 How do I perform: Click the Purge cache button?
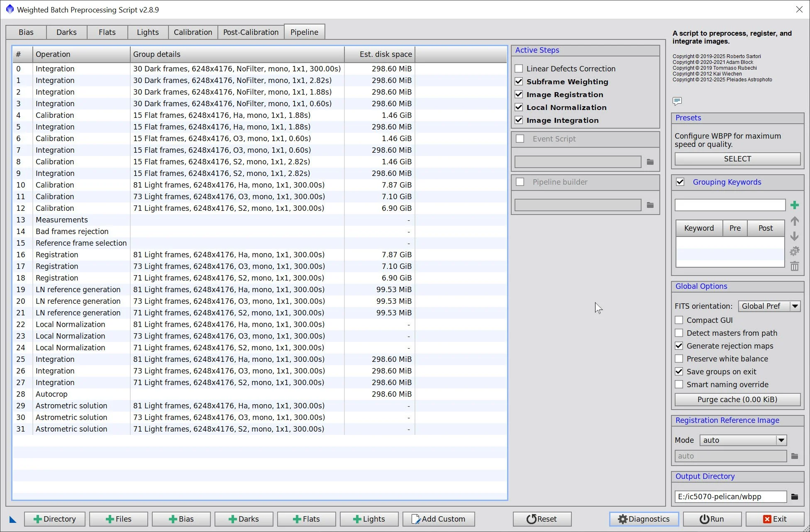pos(737,399)
